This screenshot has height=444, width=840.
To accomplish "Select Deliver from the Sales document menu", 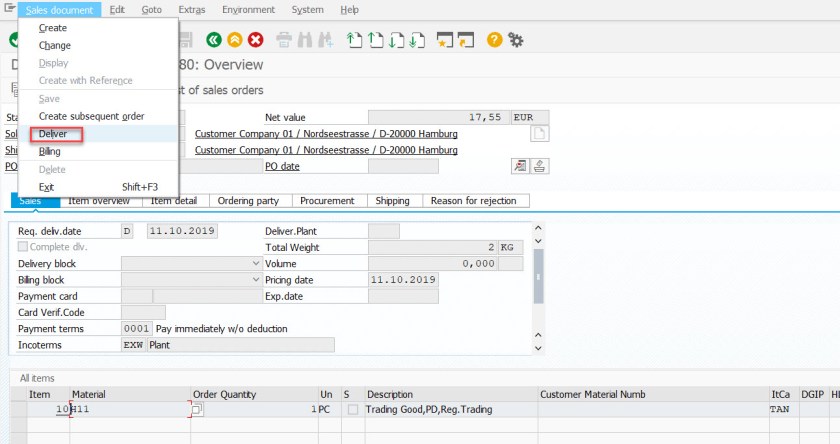I will pyautogui.click(x=53, y=134).
